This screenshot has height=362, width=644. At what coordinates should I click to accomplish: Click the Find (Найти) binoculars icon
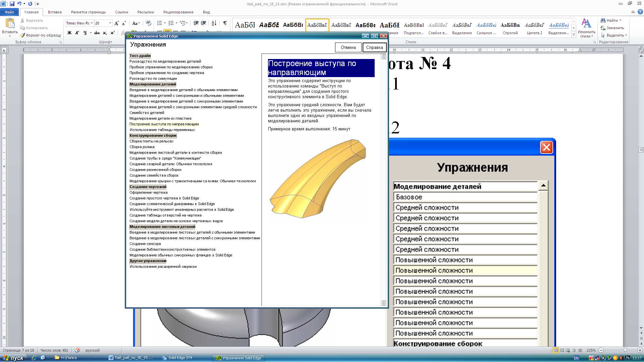click(603, 20)
